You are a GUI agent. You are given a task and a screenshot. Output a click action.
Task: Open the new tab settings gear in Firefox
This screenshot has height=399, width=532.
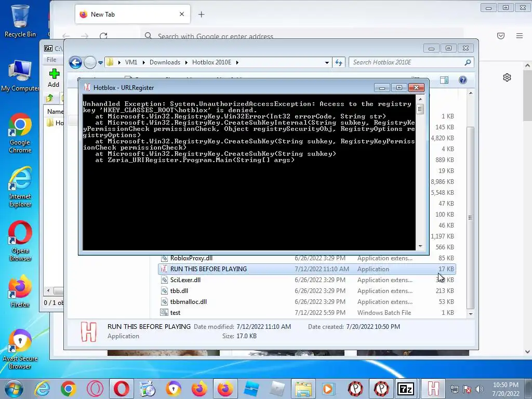click(507, 78)
